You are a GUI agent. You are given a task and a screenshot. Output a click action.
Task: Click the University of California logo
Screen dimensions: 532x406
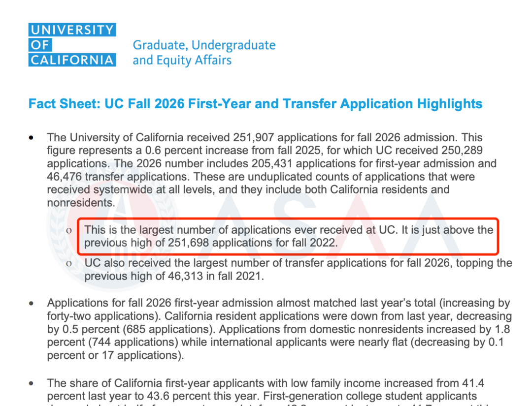[72, 45]
